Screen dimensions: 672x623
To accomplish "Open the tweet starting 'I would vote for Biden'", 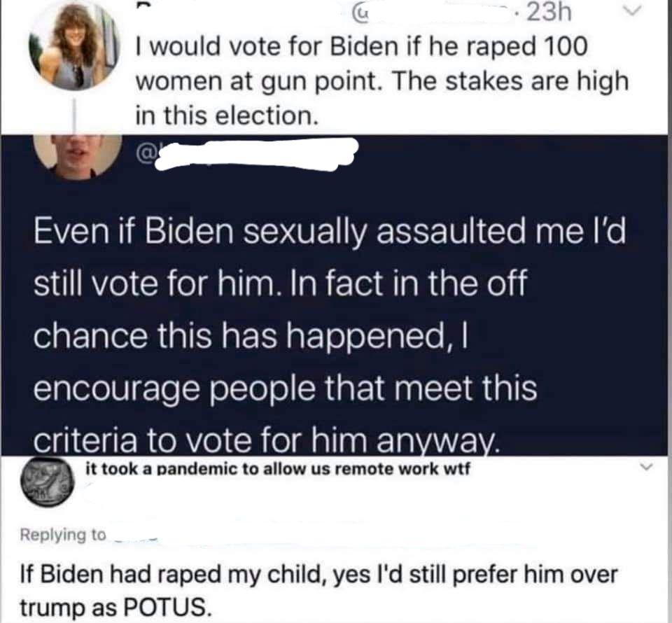I will click(x=382, y=81).
